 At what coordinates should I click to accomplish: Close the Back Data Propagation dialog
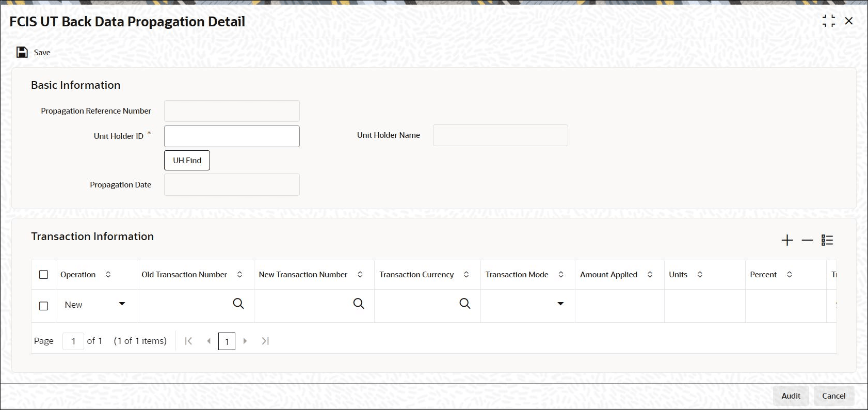[849, 21]
